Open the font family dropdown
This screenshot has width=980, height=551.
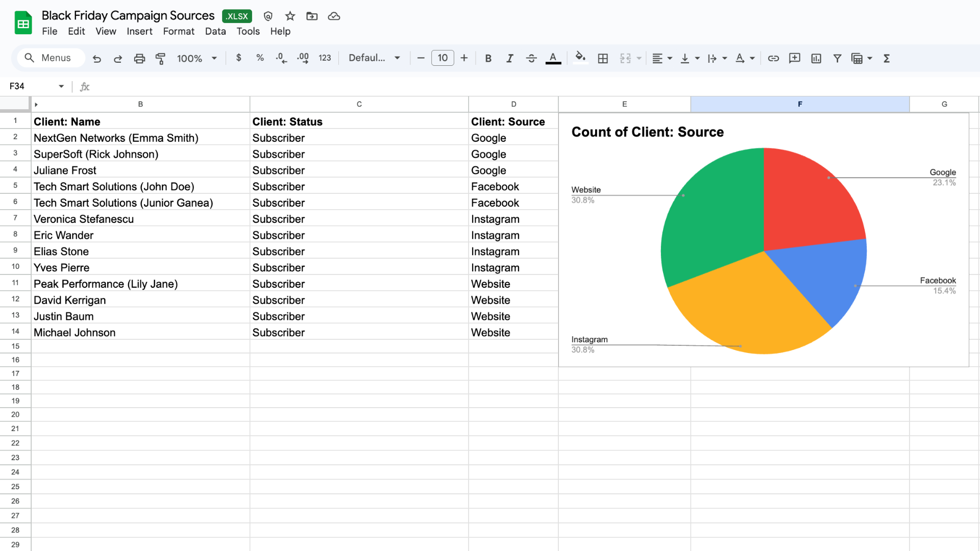pyautogui.click(x=374, y=58)
